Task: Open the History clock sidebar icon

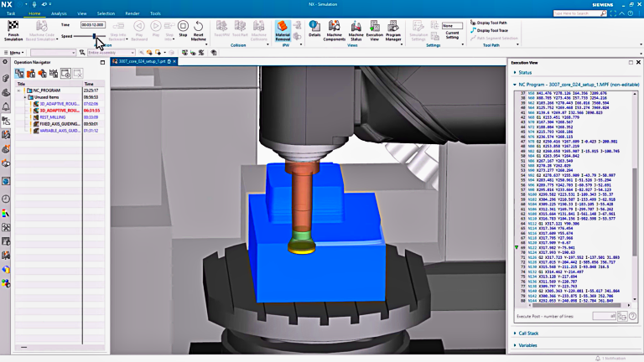Action: [6, 199]
